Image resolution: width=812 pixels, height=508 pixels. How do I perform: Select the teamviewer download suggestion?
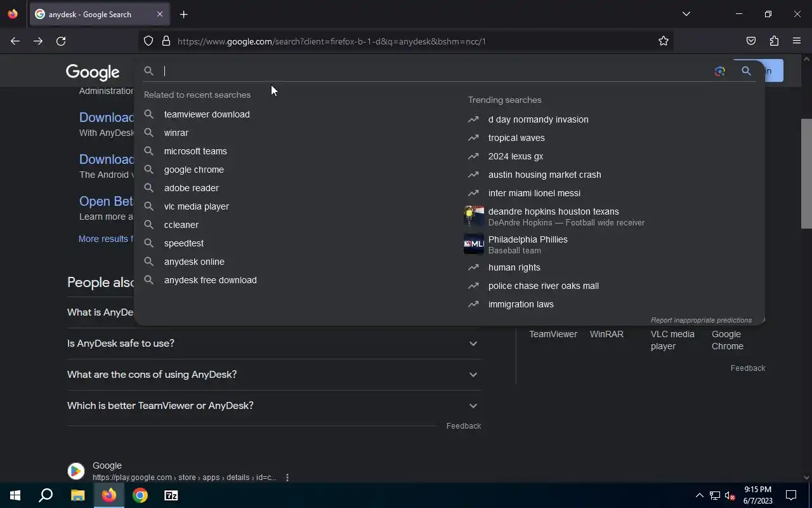coord(207,114)
